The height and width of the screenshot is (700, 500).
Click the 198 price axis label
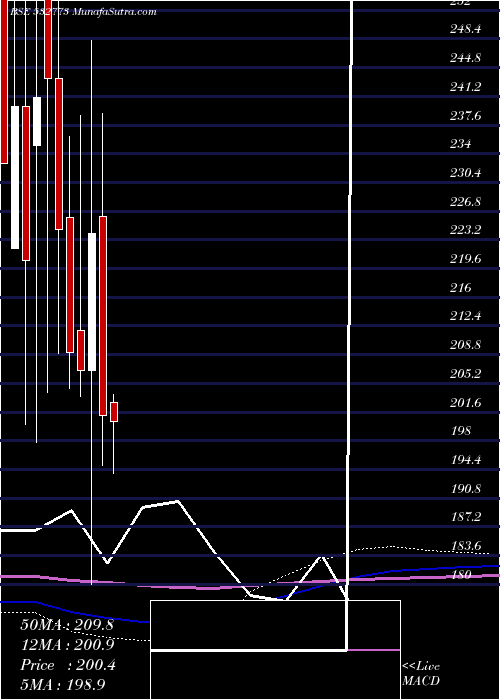pyautogui.click(x=460, y=431)
